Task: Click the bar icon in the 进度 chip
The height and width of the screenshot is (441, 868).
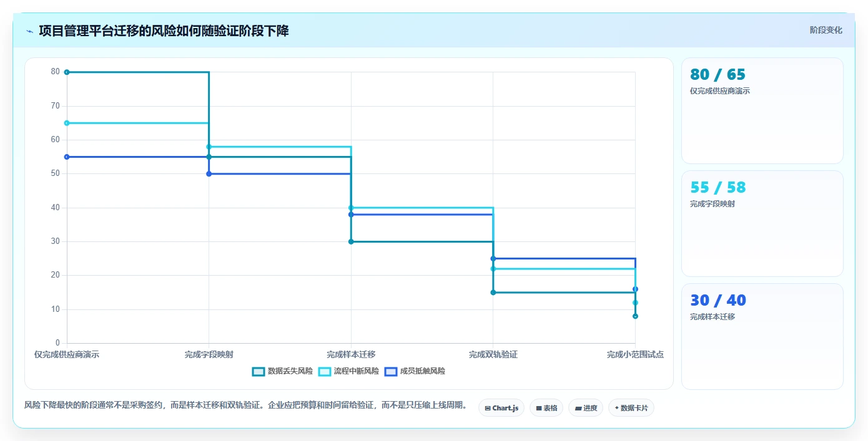Action: click(578, 409)
